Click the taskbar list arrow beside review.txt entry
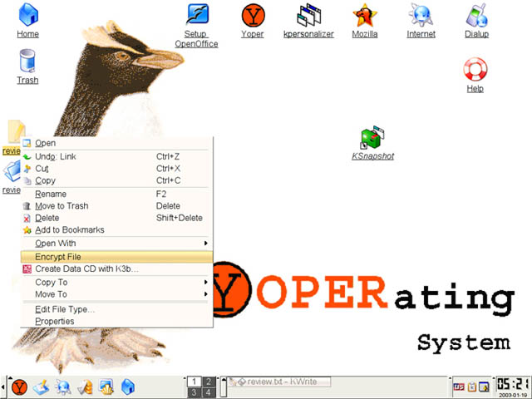This screenshot has width=532, height=399. (x=224, y=387)
